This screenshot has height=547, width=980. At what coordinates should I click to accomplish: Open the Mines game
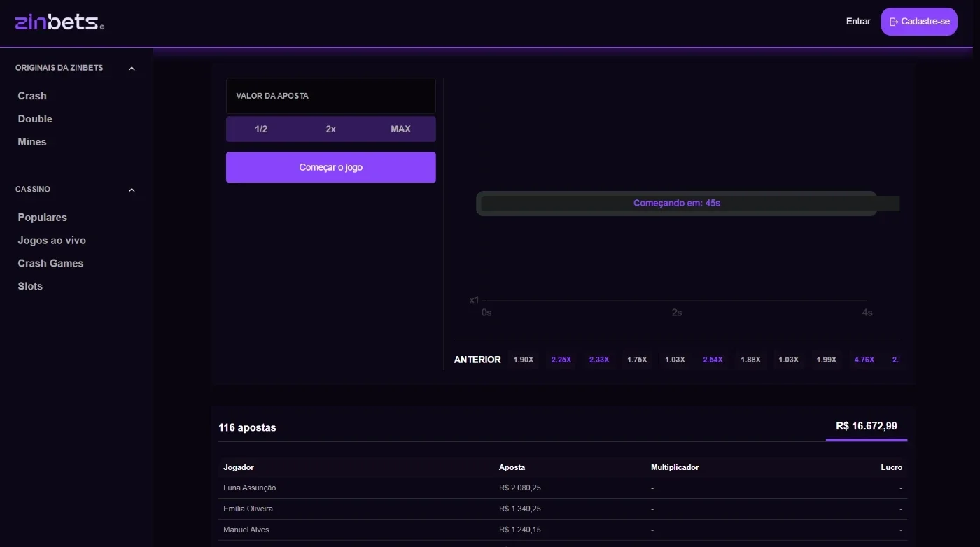pyautogui.click(x=32, y=142)
